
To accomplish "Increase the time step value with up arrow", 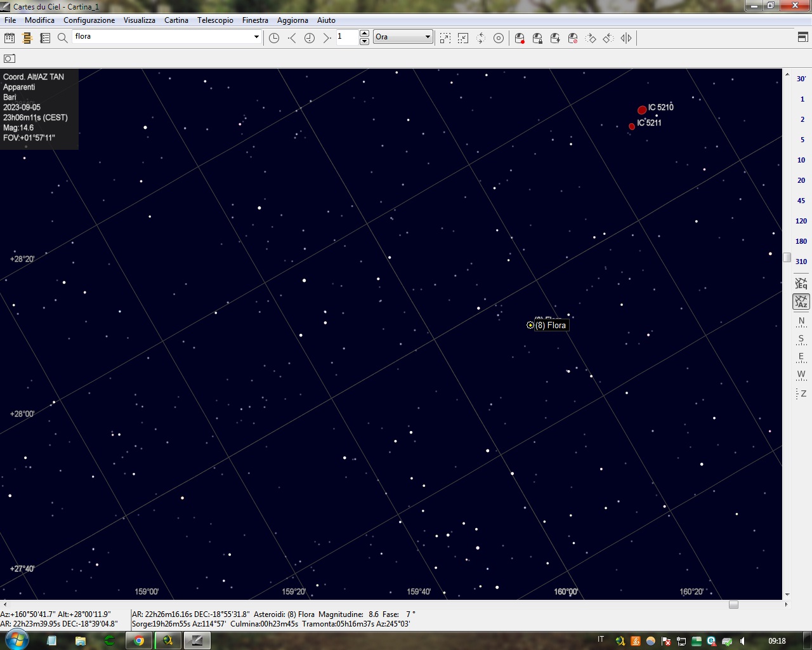I will pos(364,33).
